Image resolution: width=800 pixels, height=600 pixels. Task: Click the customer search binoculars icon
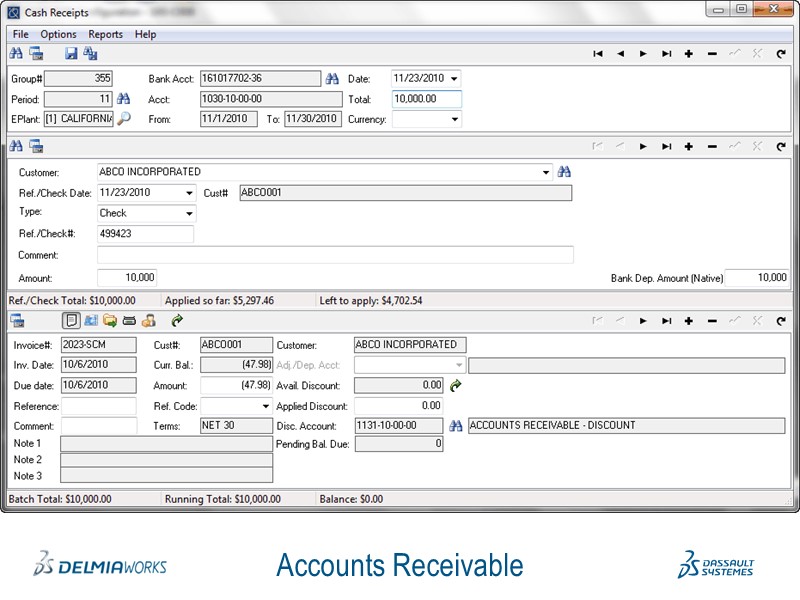tap(564, 172)
